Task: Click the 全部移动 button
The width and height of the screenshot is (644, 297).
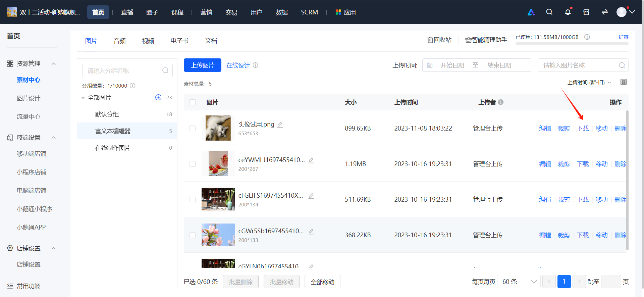Action: point(322,282)
